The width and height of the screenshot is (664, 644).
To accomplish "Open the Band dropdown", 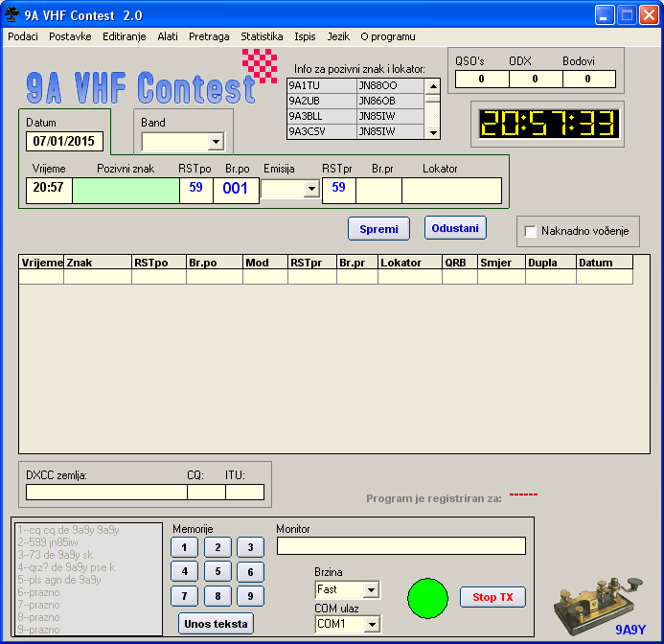I will tap(216, 142).
